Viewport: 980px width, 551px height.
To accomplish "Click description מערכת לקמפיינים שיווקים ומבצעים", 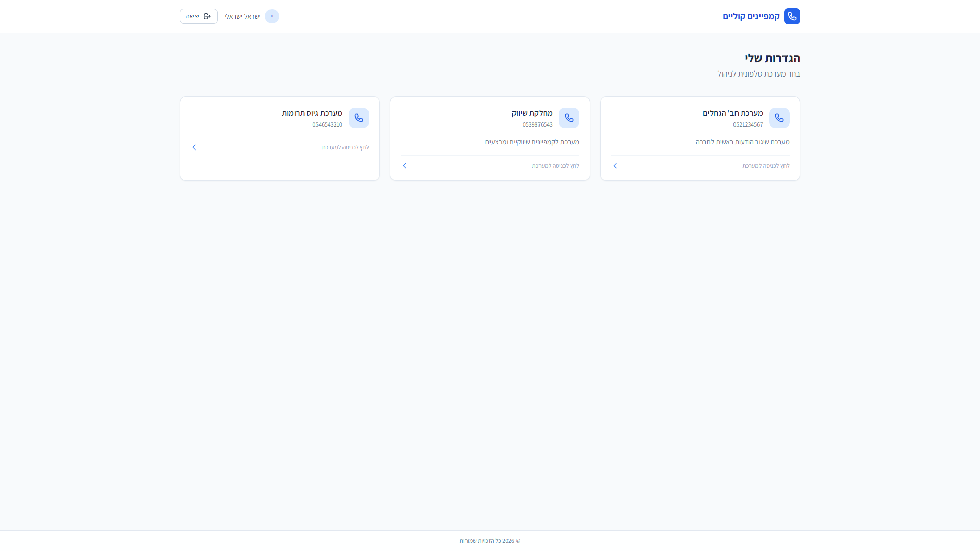I will (532, 142).
